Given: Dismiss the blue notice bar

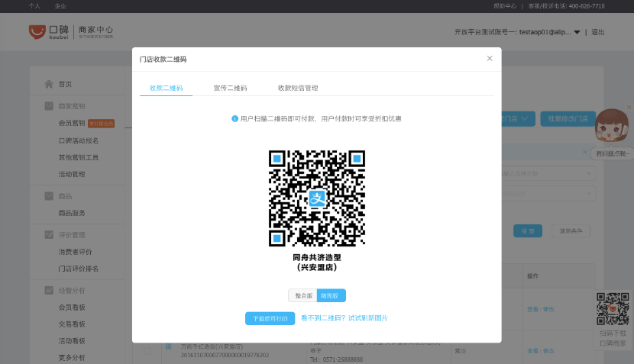Looking at the screenshot, I should (584, 153).
